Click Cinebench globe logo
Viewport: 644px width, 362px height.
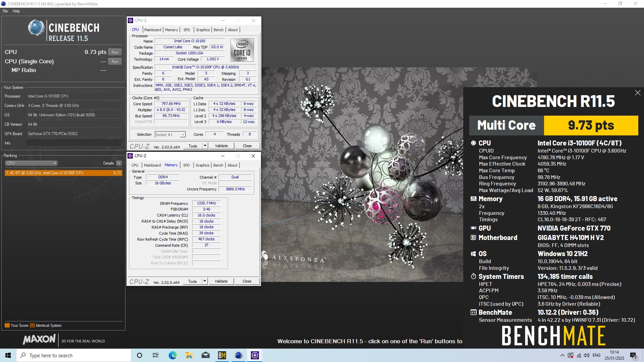pos(36,28)
